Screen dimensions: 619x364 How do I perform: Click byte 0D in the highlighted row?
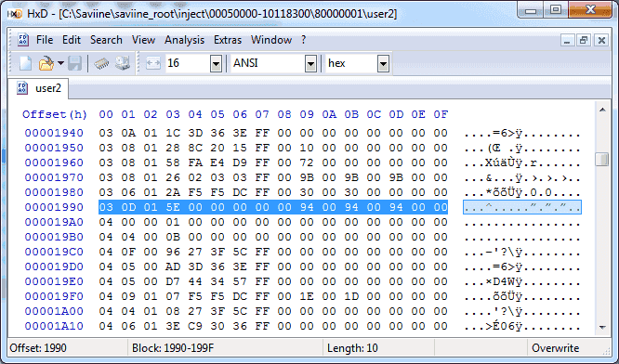pyautogui.click(x=128, y=207)
